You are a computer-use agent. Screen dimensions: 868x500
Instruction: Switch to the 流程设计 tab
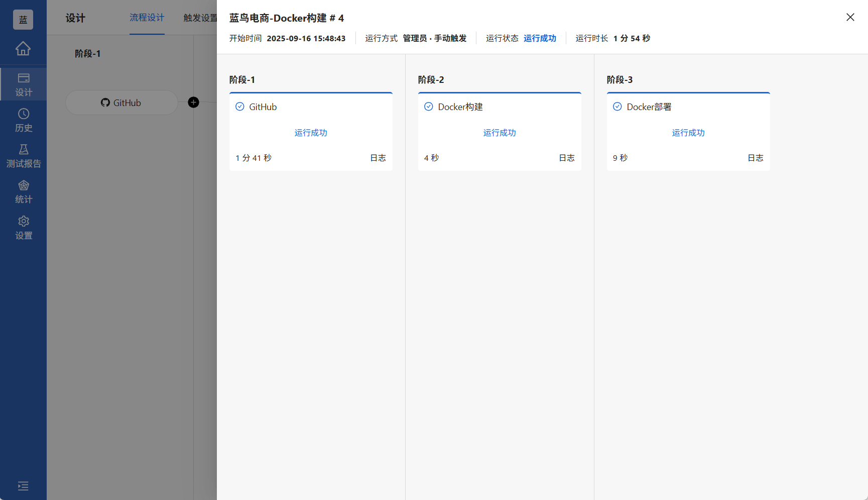(147, 17)
